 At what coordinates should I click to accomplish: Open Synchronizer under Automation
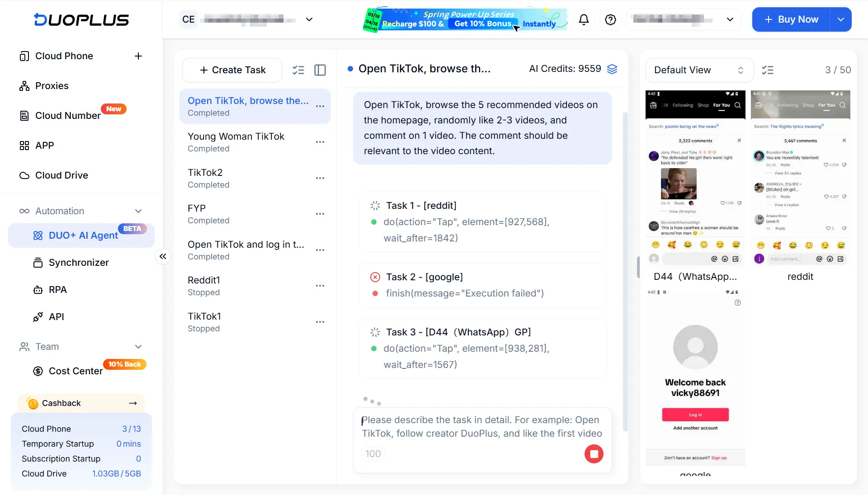point(79,263)
